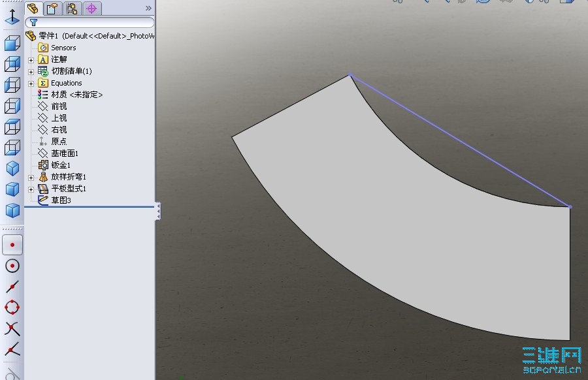
Task: Set the Isometric view orientation
Action: pyautogui.click(x=12, y=168)
